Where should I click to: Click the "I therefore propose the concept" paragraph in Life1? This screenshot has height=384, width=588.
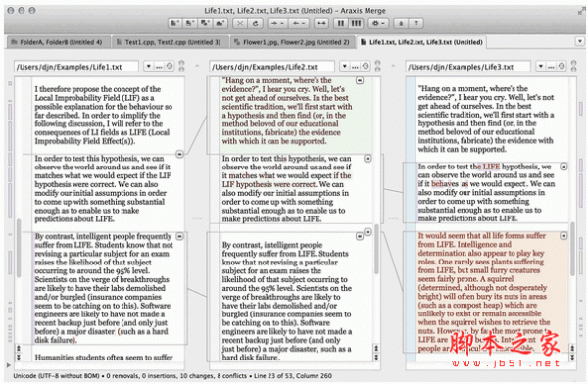point(103,116)
